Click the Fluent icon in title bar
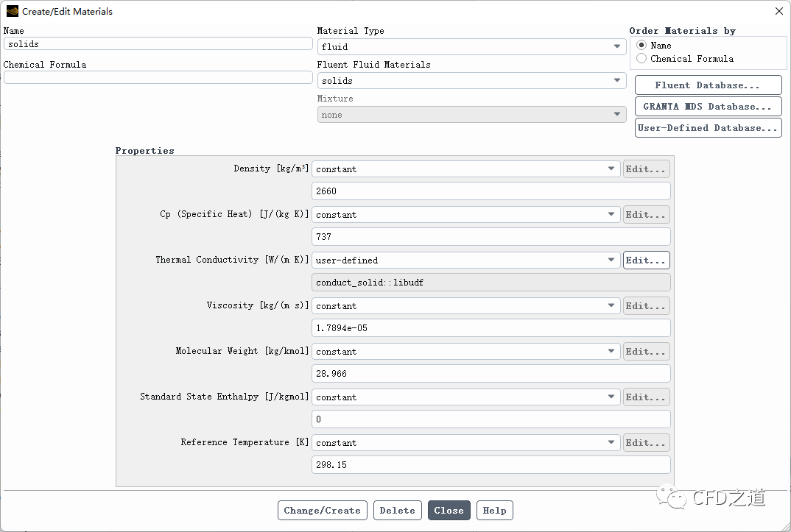This screenshot has width=791, height=532. pyautogui.click(x=12, y=11)
